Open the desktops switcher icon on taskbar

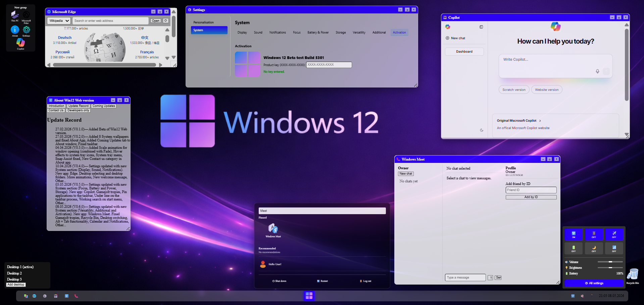[26, 296]
